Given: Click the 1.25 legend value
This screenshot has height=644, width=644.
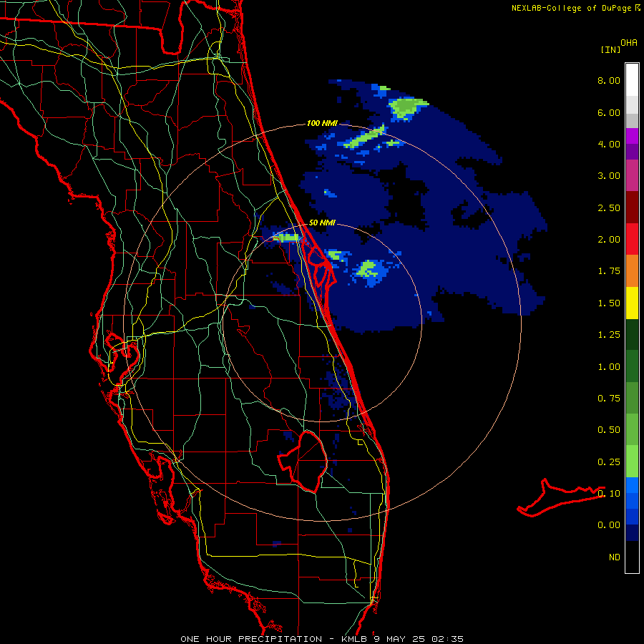Looking at the screenshot, I should coord(609,335).
